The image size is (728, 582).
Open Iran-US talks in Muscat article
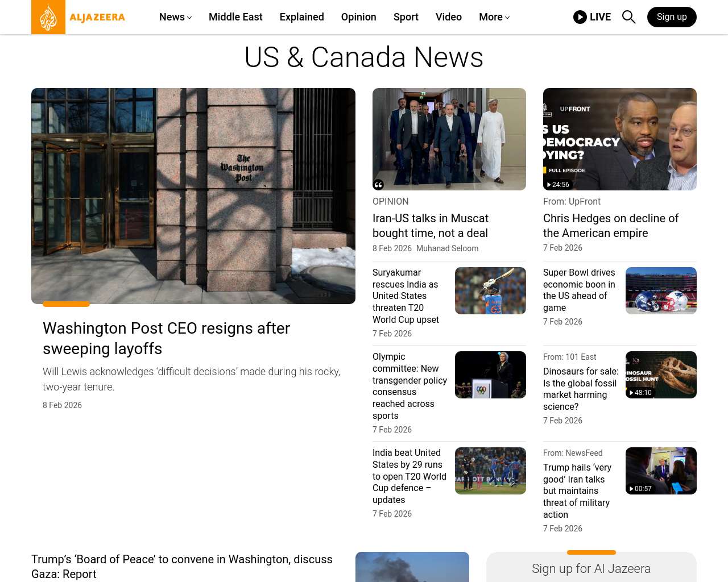point(430,226)
